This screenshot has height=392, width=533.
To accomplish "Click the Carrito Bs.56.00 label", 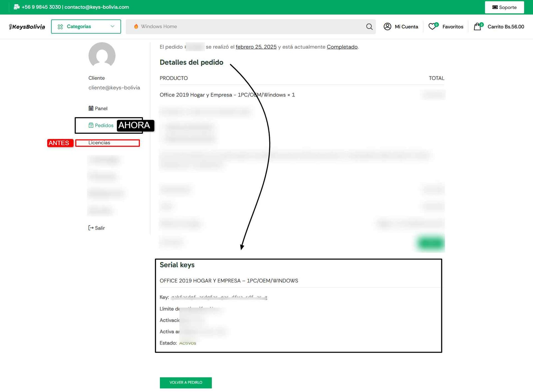I will point(506,27).
